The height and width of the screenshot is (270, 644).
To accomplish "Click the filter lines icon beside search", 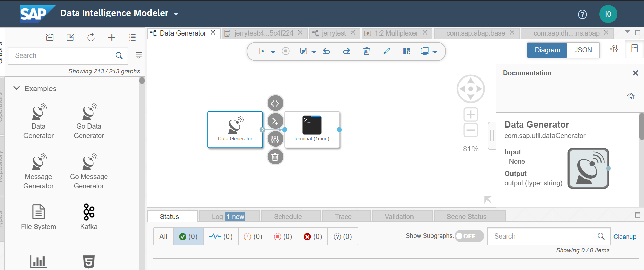I will (139, 55).
